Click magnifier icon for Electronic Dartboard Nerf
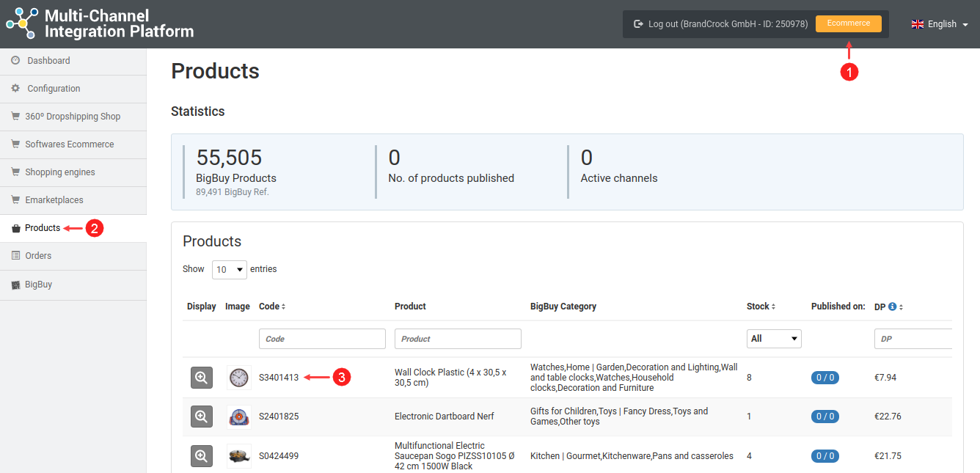This screenshot has height=473, width=980. pyautogui.click(x=202, y=417)
